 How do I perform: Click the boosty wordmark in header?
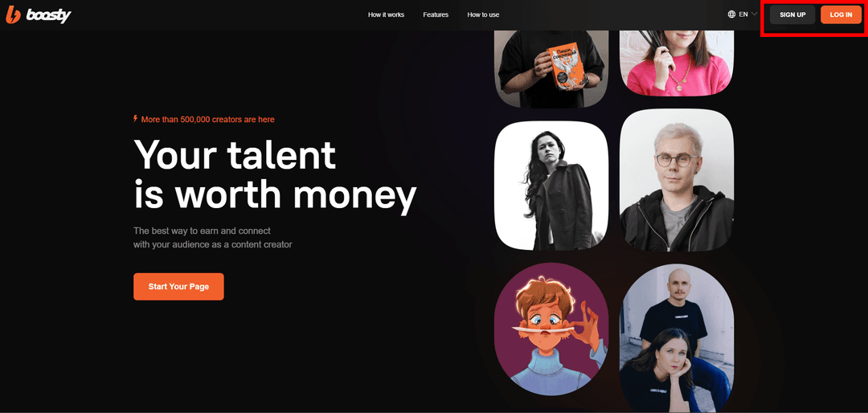tap(49, 16)
